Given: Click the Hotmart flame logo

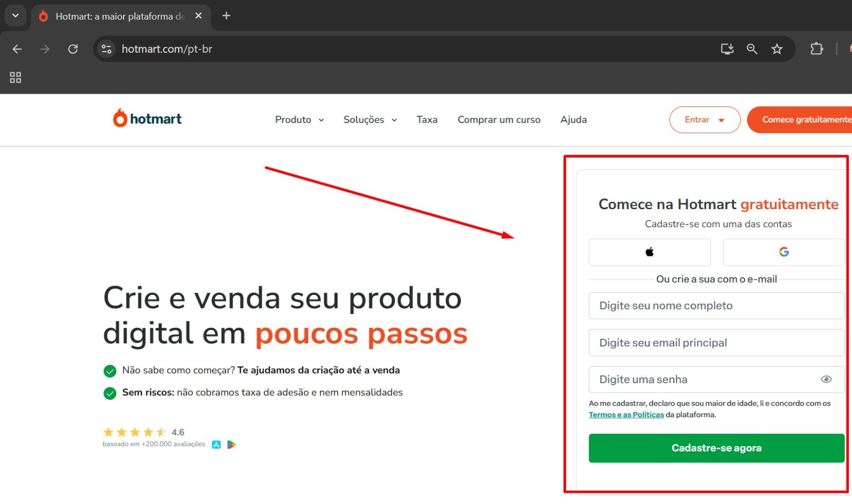Looking at the screenshot, I should pos(119,118).
